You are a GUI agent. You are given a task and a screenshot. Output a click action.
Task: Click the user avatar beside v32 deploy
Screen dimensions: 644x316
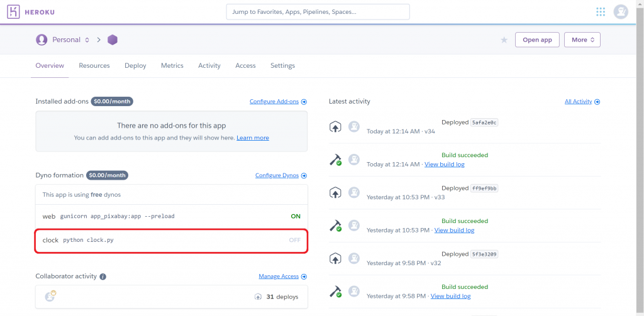354,259
